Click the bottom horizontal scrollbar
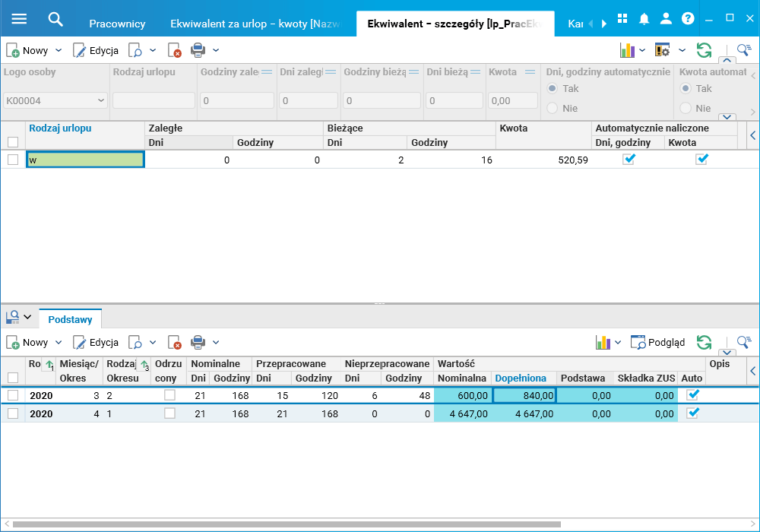This screenshot has height=532, width=760. 287,524
